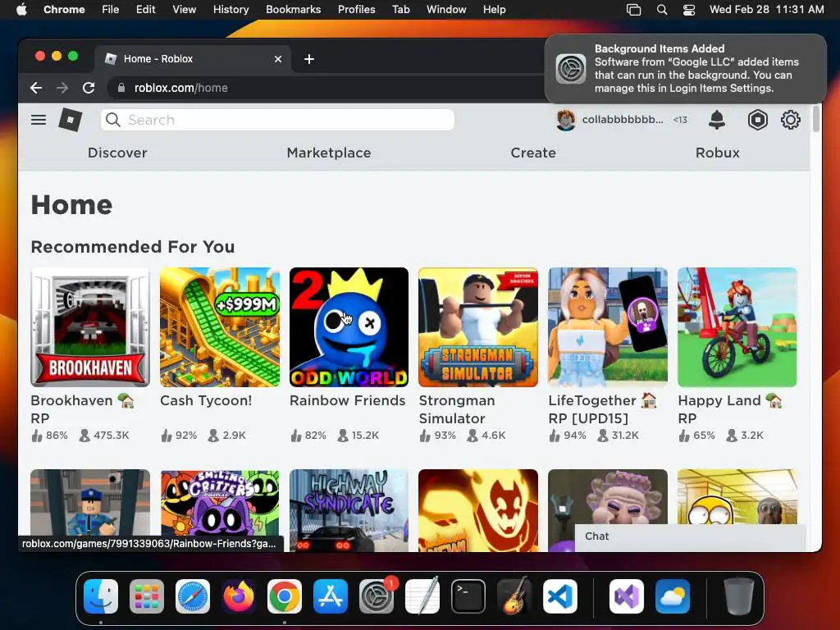Open the Create page
The image size is (840, 630).
533,153
